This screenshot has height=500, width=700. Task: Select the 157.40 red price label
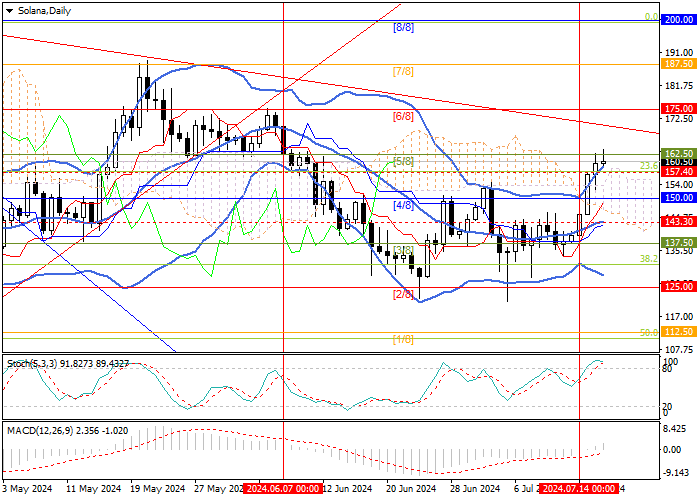click(679, 171)
